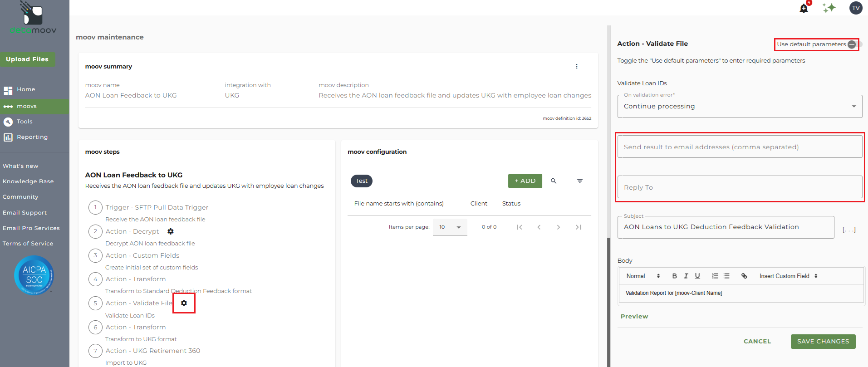Viewport: 868px width, 367px height.
Task: Sort by Status column header
Action: [x=511, y=204]
